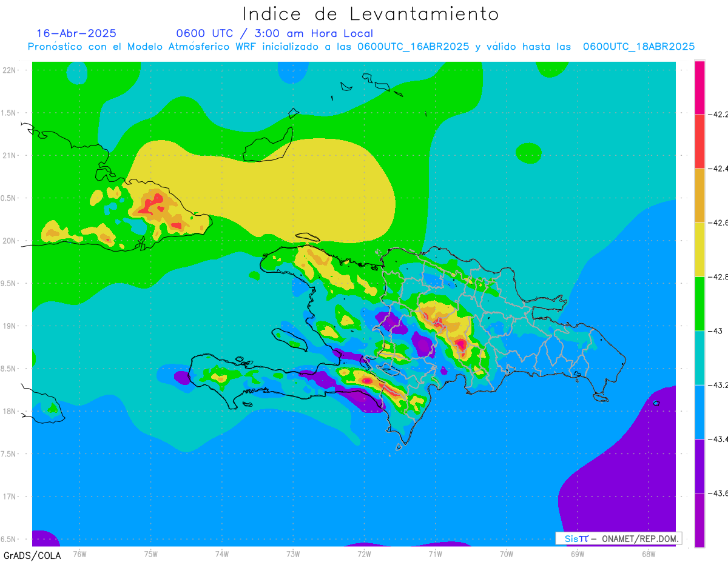Click the teal color bar segment
The width and height of the screenshot is (728, 562).
point(699,358)
